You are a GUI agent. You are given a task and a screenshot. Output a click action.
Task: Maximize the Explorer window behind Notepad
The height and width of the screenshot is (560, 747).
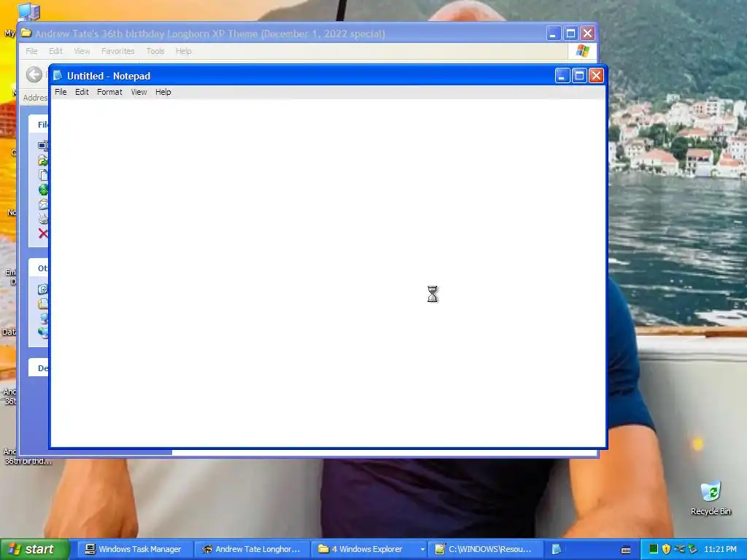(570, 34)
